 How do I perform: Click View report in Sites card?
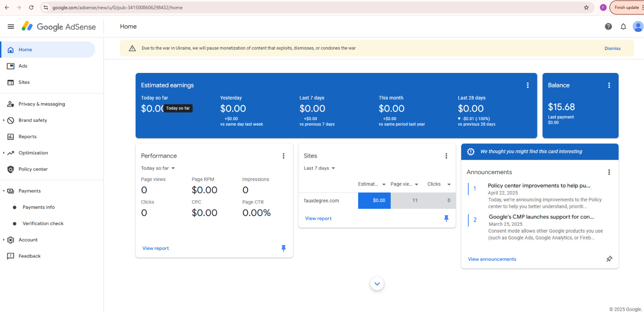click(318, 218)
